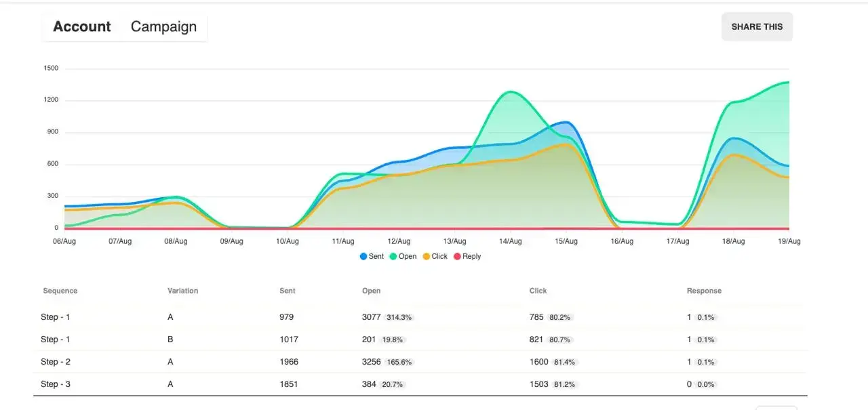Toggle the Reply series visibility
Viewport: 868px width, 410px height.
coord(467,256)
